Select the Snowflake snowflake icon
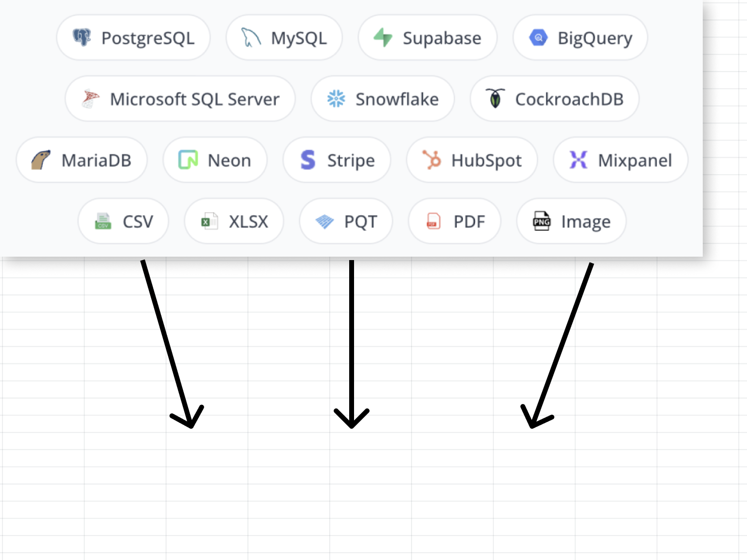747x560 pixels. pos(337,99)
